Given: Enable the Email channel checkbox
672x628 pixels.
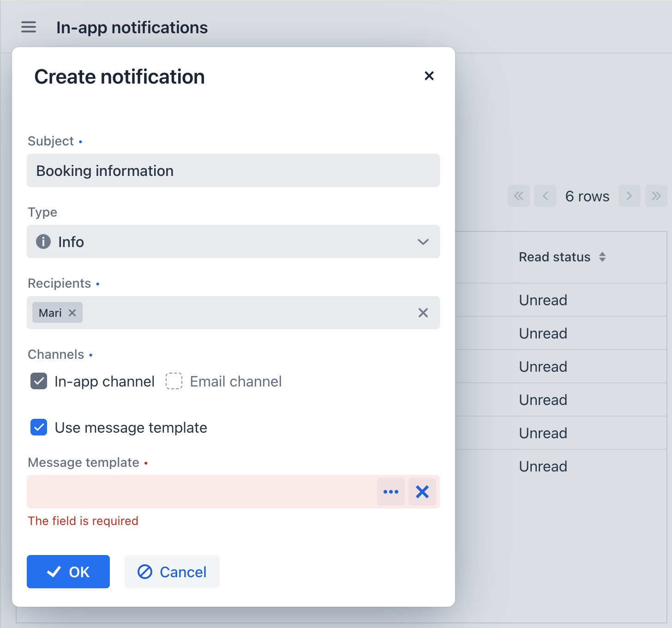Looking at the screenshot, I should pyautogui.click(x=174, y=381).
